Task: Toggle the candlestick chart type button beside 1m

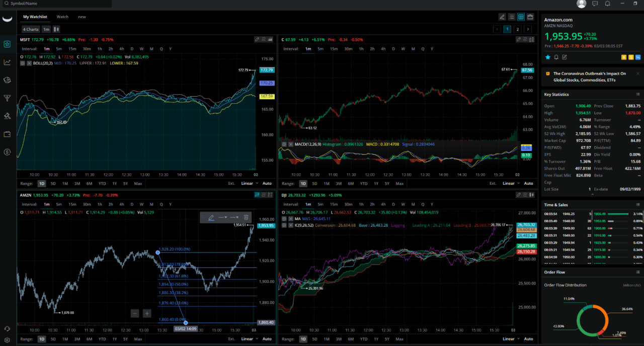Action: pos(56,29)
